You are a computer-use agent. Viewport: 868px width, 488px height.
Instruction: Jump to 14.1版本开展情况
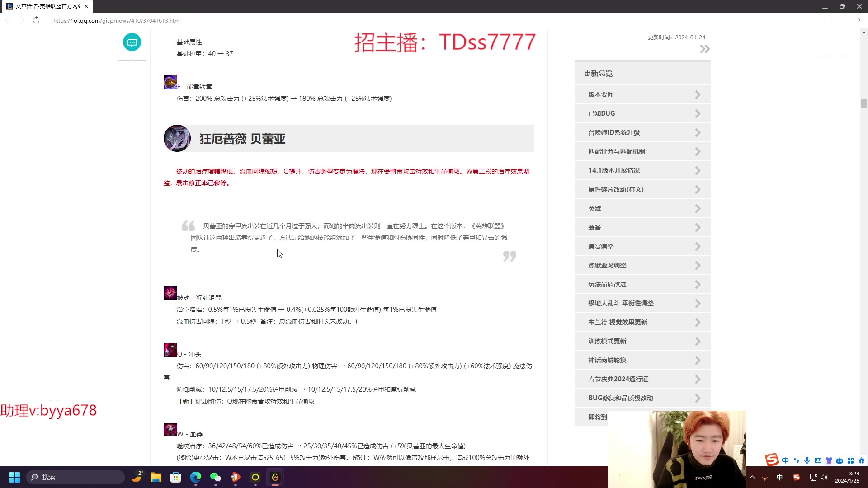point(642,170)
